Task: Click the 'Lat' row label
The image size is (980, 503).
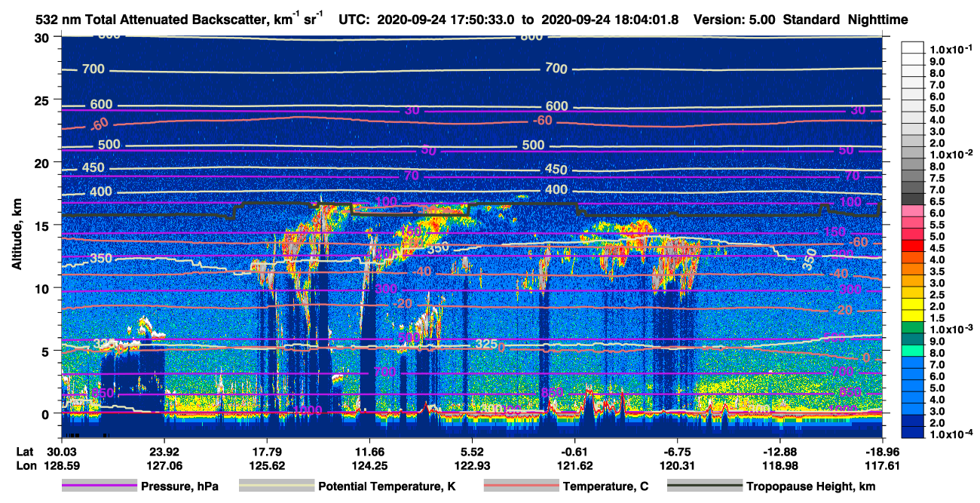Action: tap(24, 453)
